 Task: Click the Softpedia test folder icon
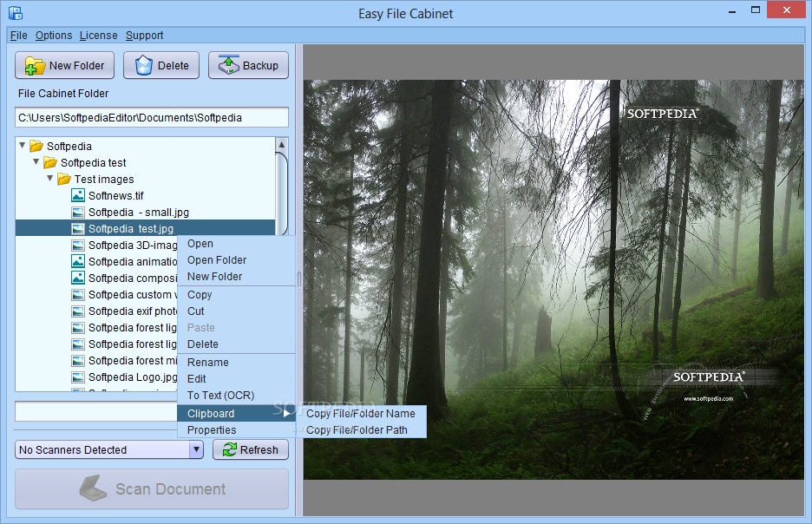click(x=50, y=162)
